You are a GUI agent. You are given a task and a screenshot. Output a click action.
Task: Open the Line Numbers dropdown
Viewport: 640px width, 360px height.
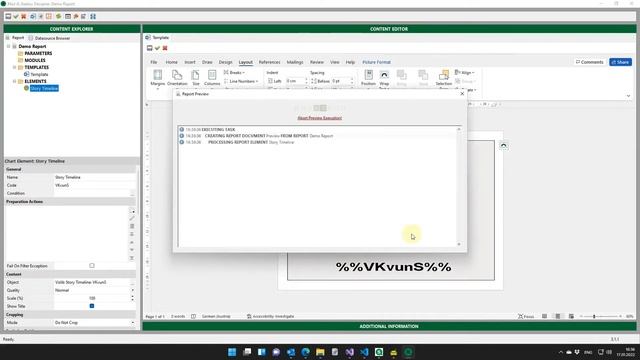[241, 81]
